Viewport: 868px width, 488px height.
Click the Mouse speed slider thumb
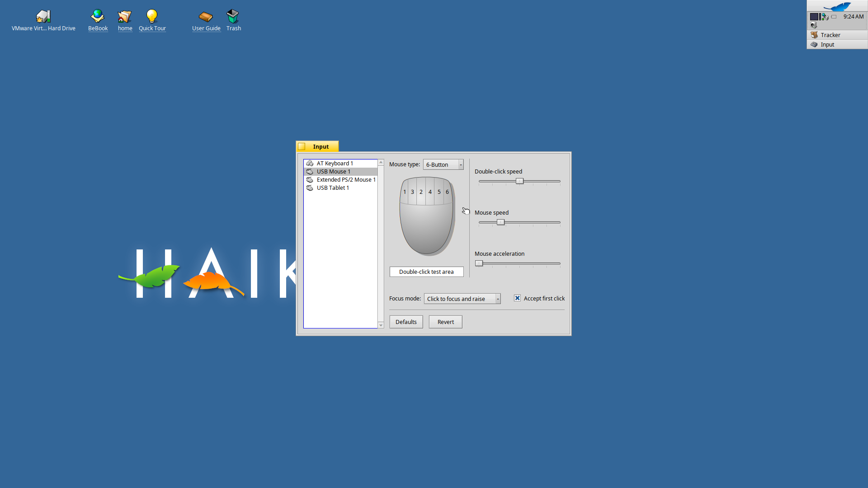tap(500, 222)
